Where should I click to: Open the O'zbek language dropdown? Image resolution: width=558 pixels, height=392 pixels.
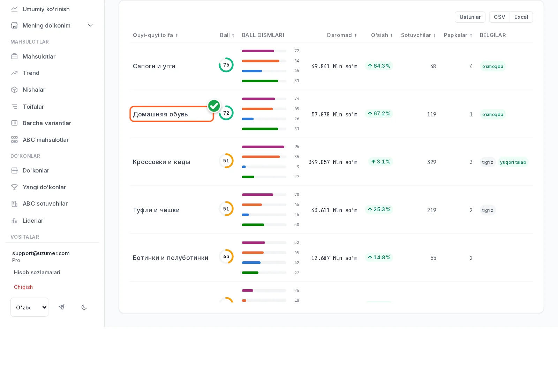(x=29, y=307)
